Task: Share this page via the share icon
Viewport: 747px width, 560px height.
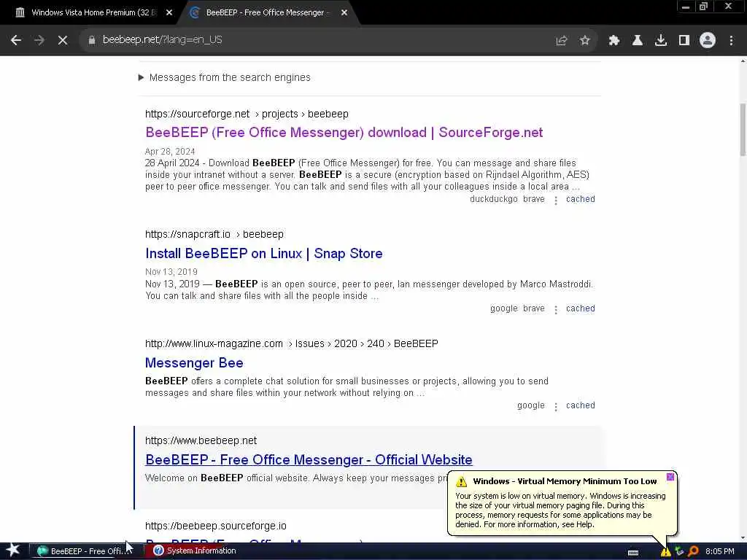Action: [562, 41]
